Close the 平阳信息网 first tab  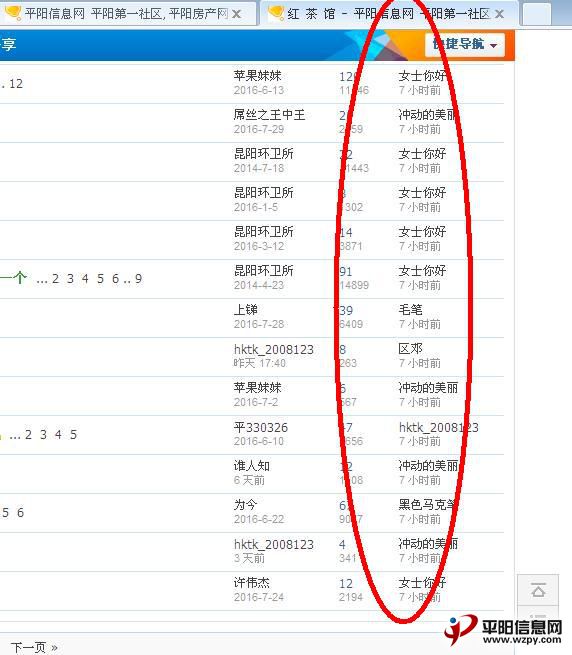pyautogui.click(x=236, y=14)
